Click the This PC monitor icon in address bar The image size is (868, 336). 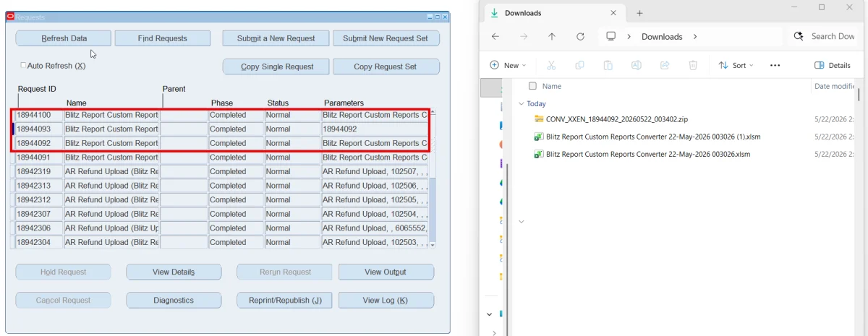(x=611, y=36)
